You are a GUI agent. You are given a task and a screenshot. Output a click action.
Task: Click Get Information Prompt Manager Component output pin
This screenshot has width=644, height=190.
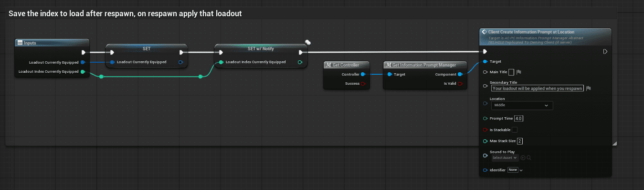(460, 74)
